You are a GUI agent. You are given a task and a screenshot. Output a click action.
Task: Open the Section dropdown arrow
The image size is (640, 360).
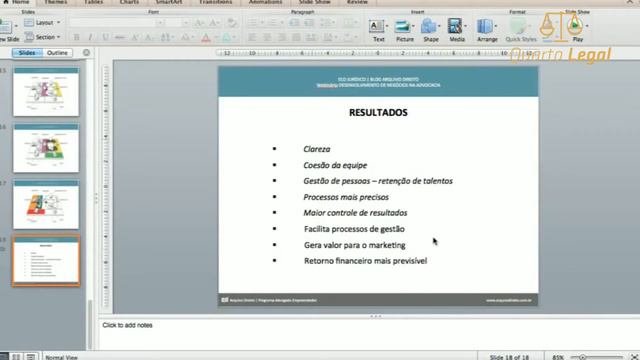point(58,37)
